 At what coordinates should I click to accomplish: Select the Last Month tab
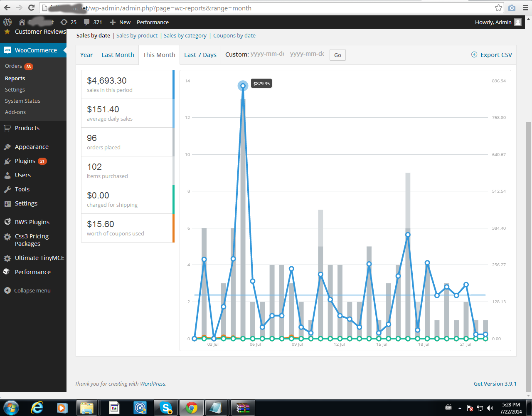pyautogui.click(x=118, y=55)
